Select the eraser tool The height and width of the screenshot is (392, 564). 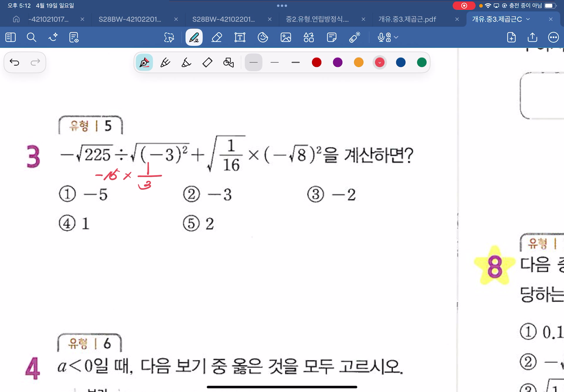(217, 37)
